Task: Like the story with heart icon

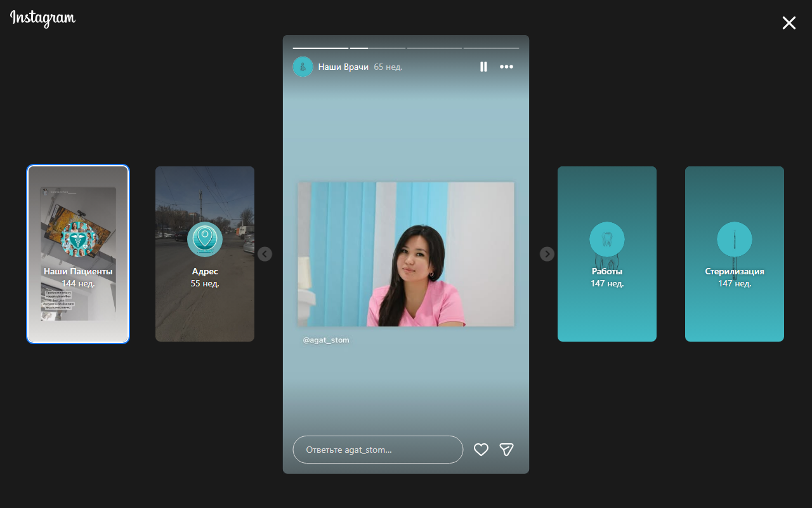Action: coord(481,450)
